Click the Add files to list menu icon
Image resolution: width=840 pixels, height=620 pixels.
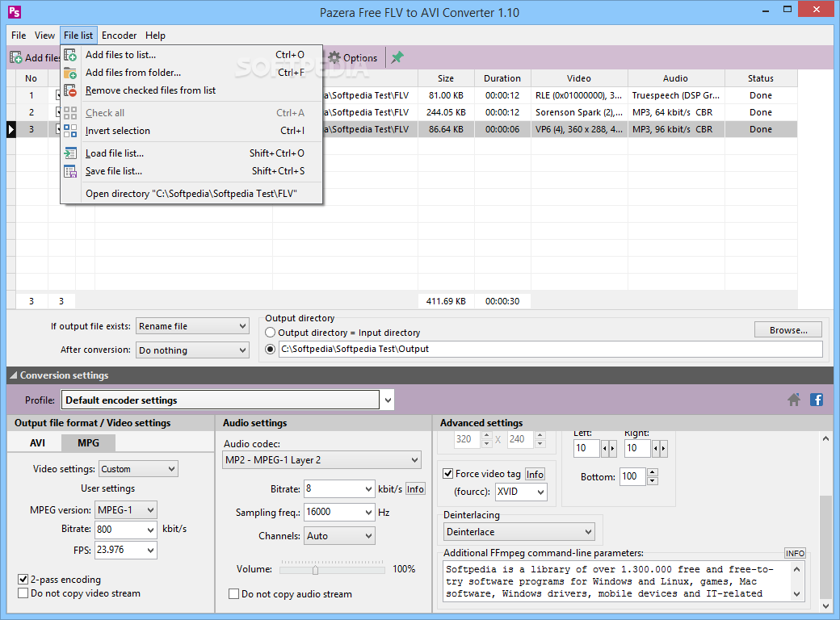click(x=70, y=55)
